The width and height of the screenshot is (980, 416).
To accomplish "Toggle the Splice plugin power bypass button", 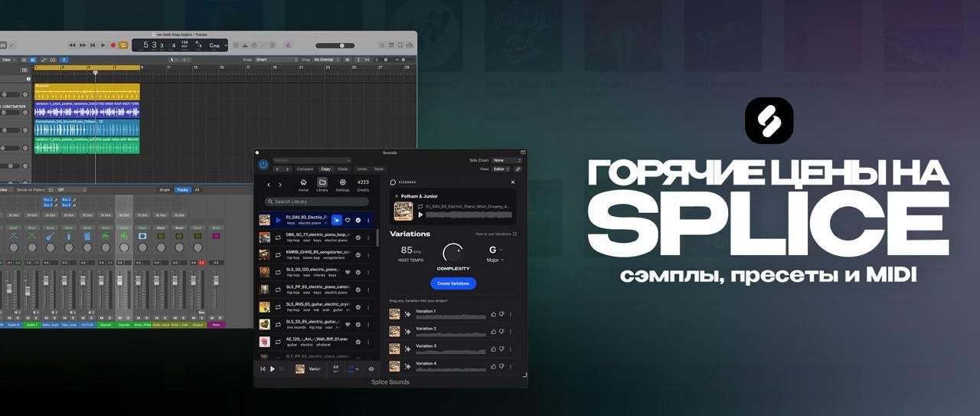I will tap(263, 164).
